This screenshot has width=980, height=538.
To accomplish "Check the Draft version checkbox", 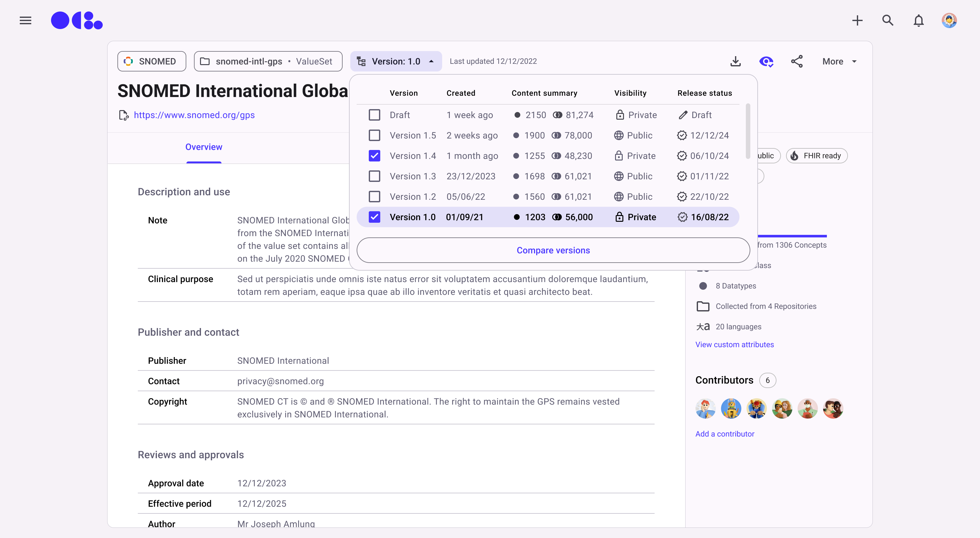I will [x=374, y=115].
